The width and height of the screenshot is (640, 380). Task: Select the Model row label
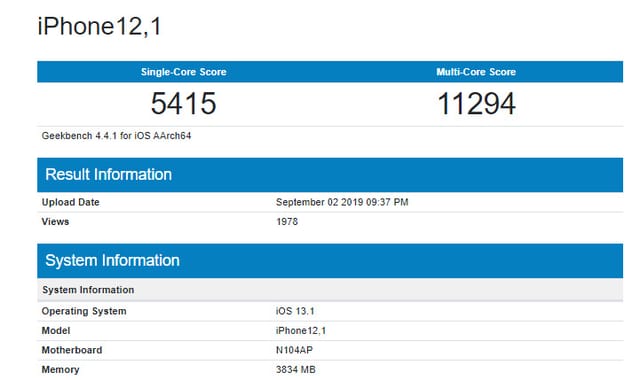(x=56, y=331)
